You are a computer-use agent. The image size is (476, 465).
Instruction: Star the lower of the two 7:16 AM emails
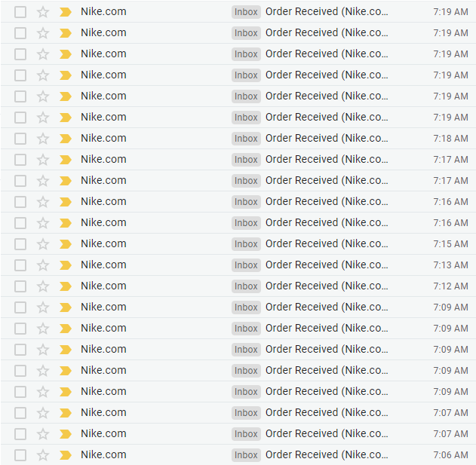coord(43,223)
